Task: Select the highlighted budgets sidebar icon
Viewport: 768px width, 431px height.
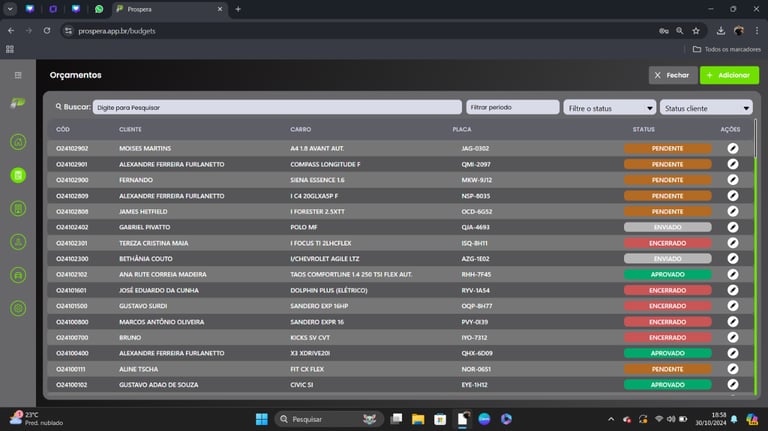Action: tap(18, 175)
